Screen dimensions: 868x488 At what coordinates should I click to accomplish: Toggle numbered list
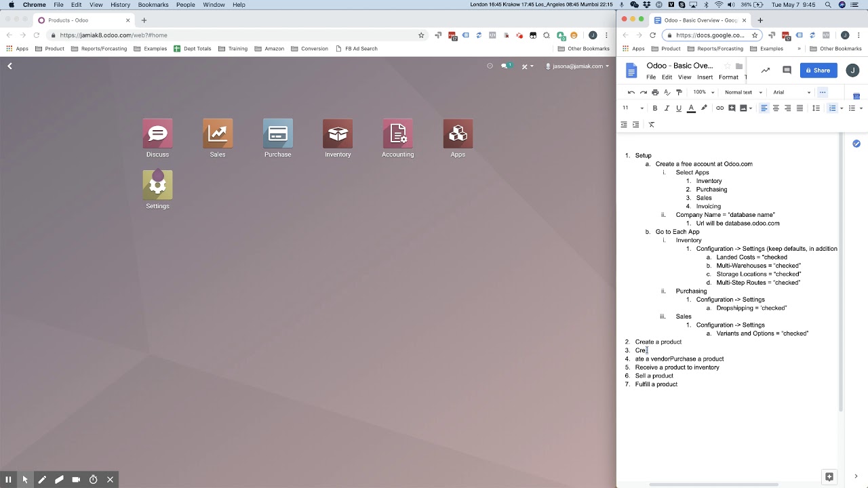pyautogui.click(x=833, y=108)
